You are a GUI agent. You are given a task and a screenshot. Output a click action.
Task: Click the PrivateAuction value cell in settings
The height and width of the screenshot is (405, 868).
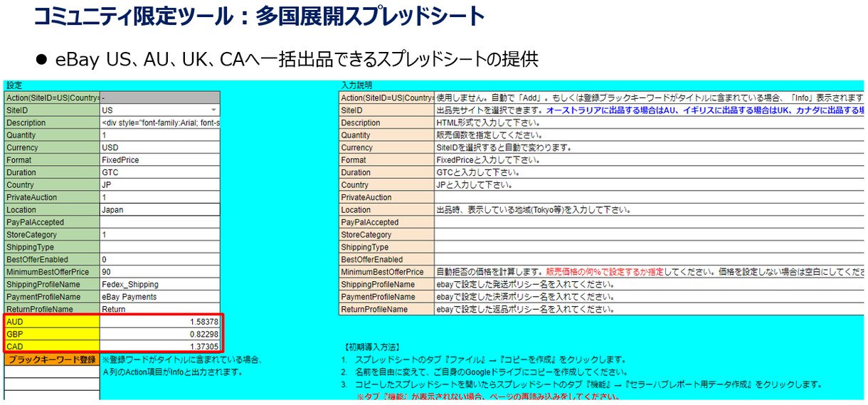click(160, 197)
